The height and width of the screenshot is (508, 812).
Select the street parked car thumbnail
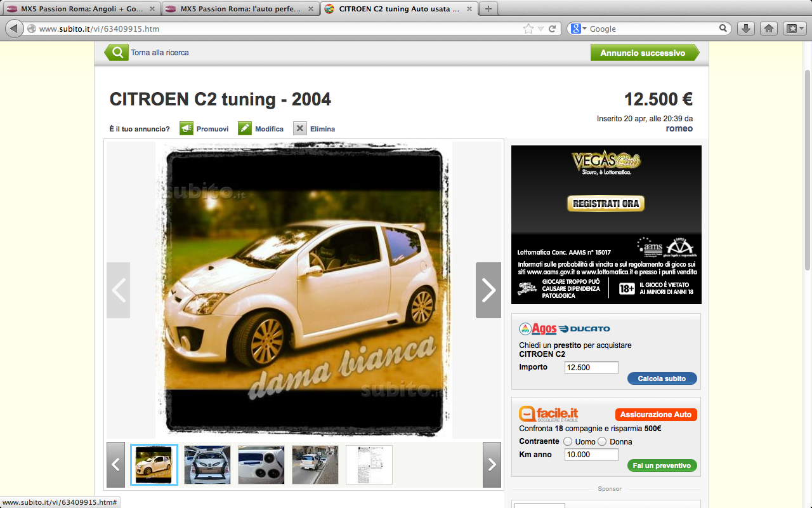click(x=315, y=465)
